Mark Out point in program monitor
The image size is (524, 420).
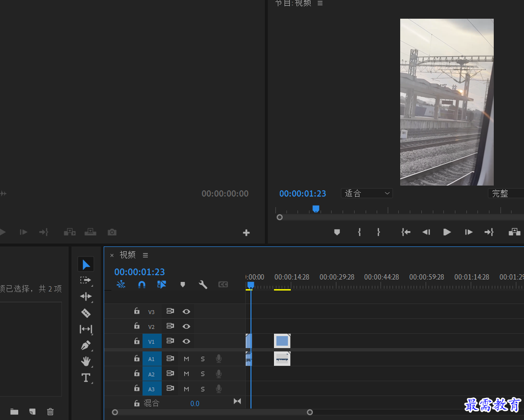pyautogui.click(x=379, y=232)
